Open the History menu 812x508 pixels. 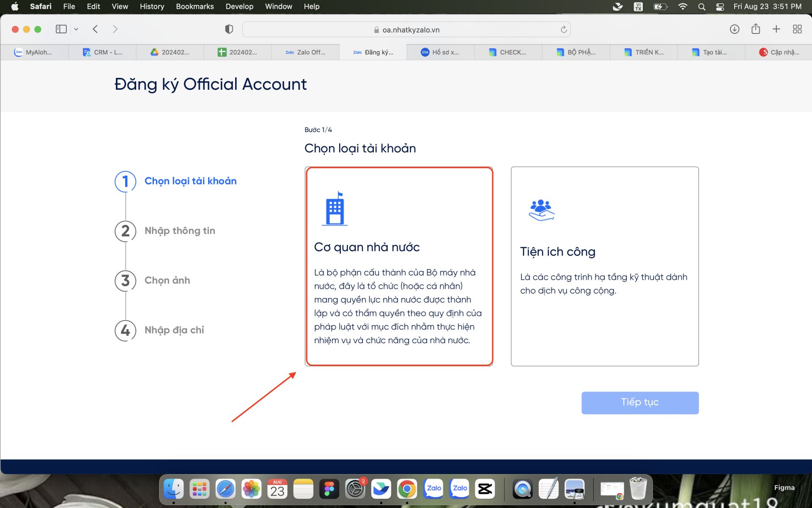coord(151,6)
